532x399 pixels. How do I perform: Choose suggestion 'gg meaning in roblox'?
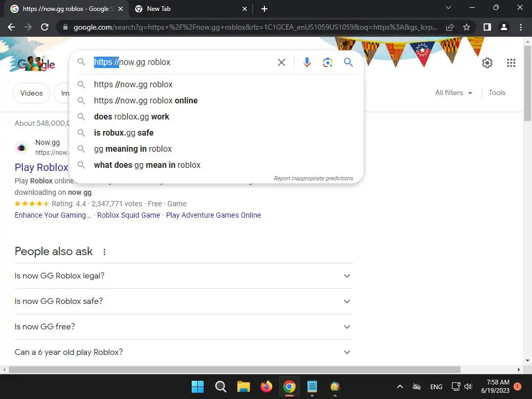pos(217,149)
